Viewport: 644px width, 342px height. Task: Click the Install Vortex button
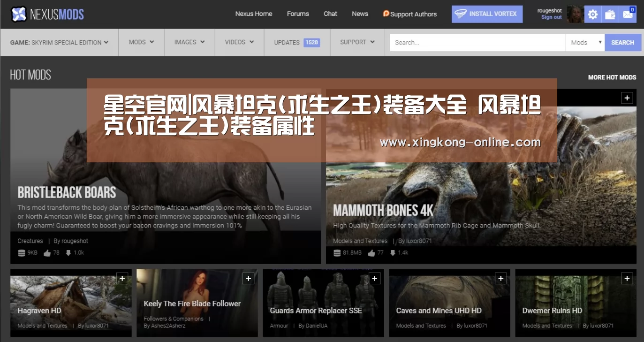click(486, 14)
